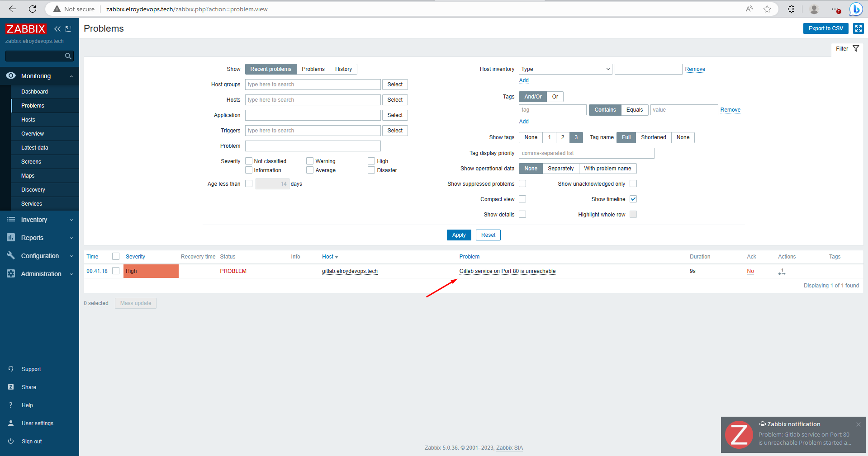
Task: Reload the page with refresh icon
Action: click(33, 9)
